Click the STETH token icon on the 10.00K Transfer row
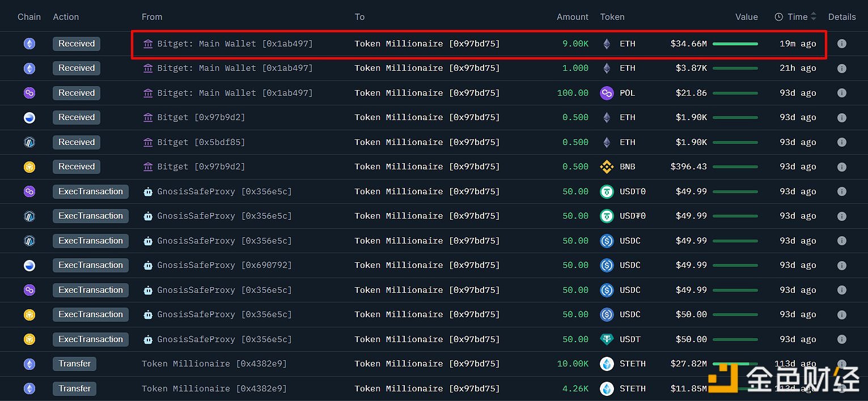This screenshot has height=401, width=868. point(607,364)
